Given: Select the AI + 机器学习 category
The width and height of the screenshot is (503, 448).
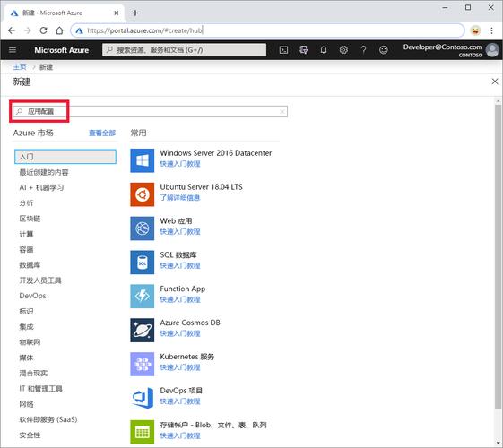Looking at the screenshot, I should (41, 187).
